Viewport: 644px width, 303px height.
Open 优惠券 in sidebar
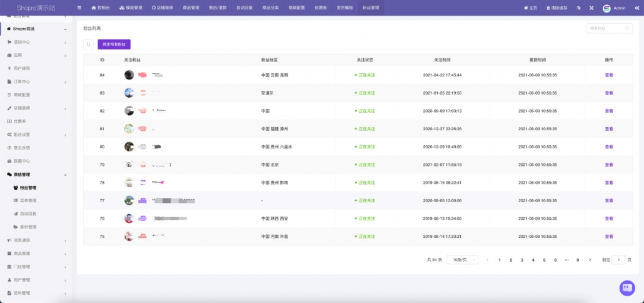click(37, 121)
